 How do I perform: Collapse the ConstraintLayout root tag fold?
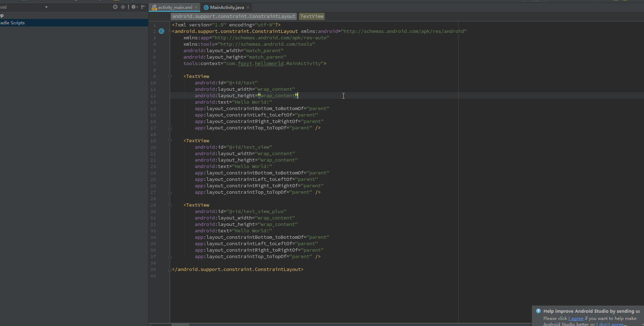pyautogui.click(x=170, y=31)
